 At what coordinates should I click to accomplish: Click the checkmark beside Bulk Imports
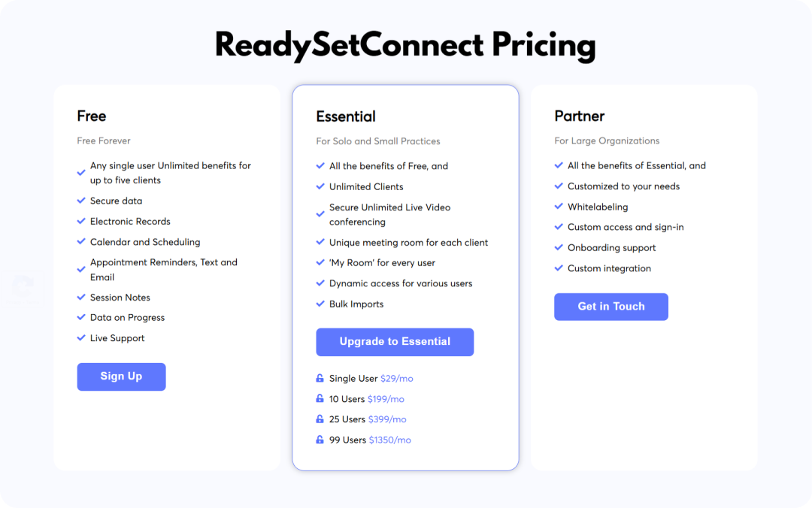(320, 304)
